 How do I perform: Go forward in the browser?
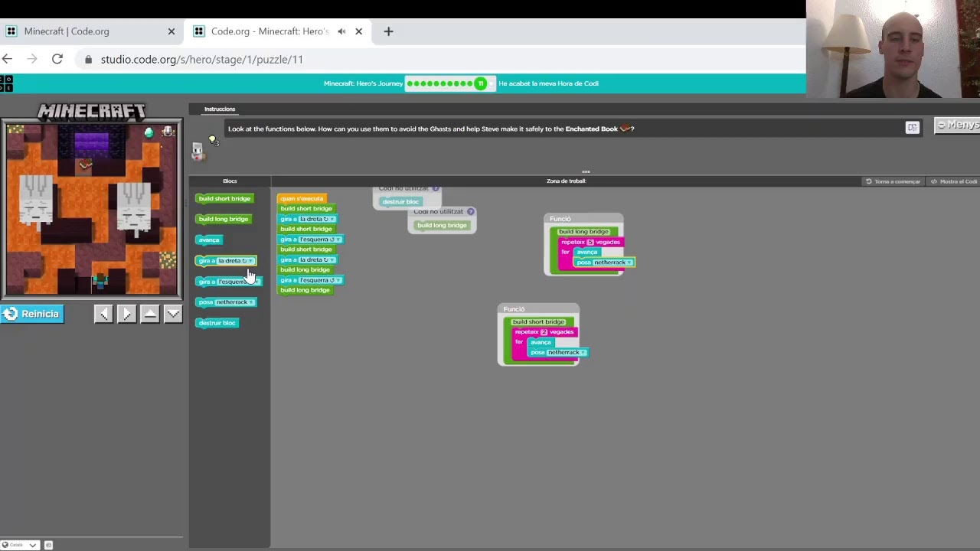pyautogui.click(x=32, y=59)
